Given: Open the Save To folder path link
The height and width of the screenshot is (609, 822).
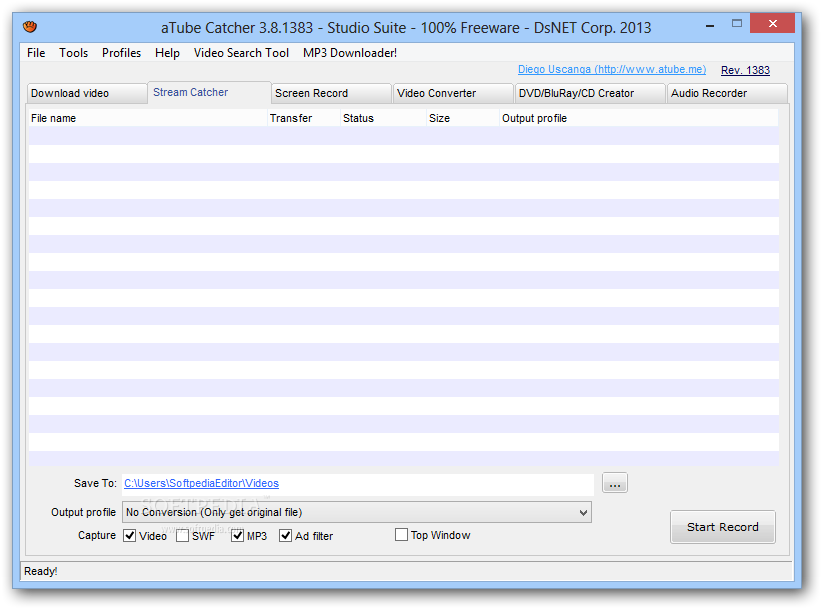Looking at the screenshot, I should tap(201, 483).
